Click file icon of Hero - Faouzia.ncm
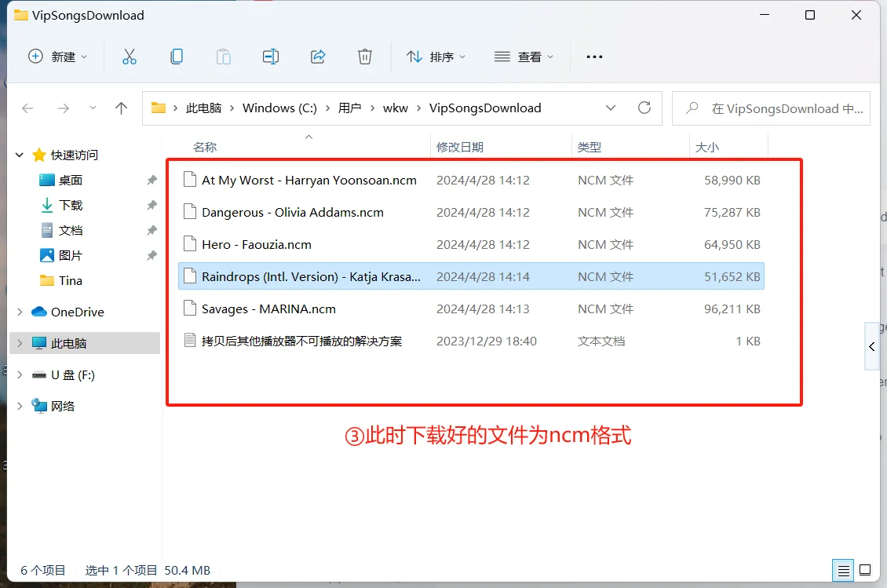887x588 pixels. click(x=190, y=244)
